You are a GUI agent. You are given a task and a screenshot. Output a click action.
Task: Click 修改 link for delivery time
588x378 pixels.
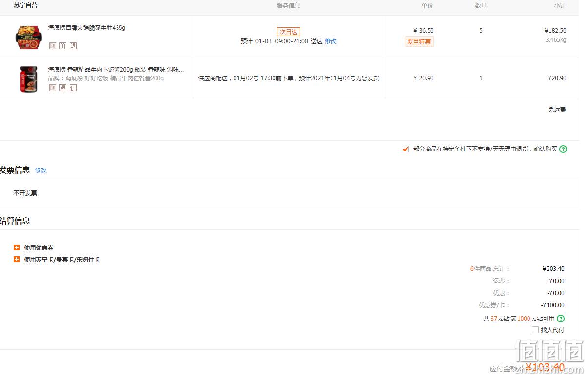click(331, 41)
